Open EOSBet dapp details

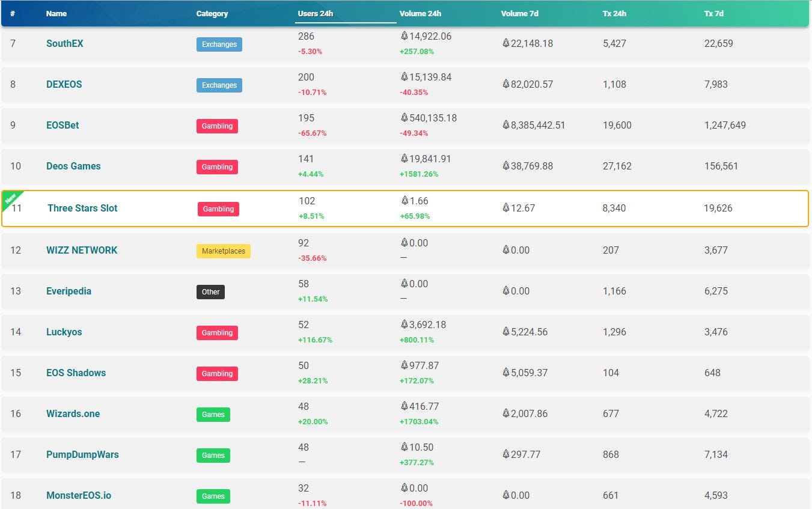(x=63, y=125)
